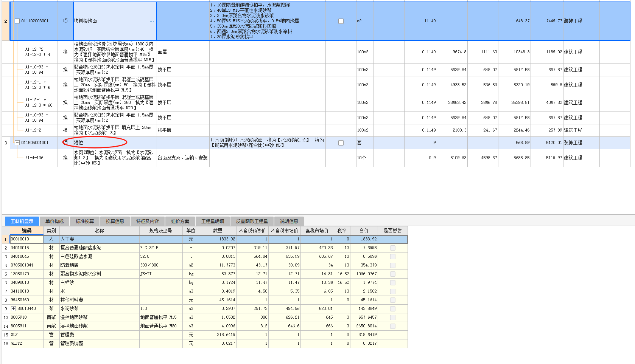
Task: Open the 单价构成 tab
Action: click(54, 221)
